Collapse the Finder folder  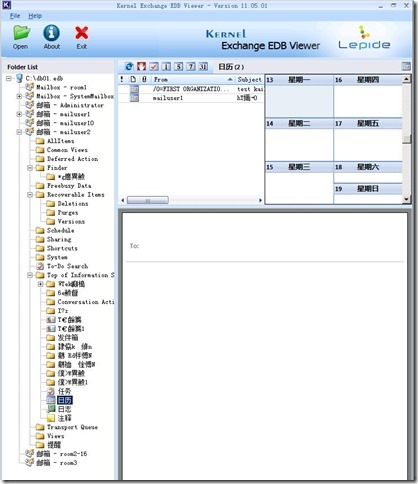[x=30, y=168]
